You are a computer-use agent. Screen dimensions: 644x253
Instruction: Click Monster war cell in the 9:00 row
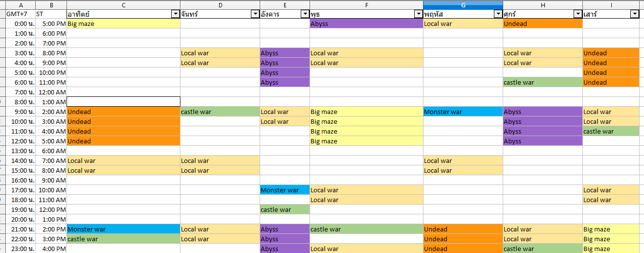[x=463, y=112]
